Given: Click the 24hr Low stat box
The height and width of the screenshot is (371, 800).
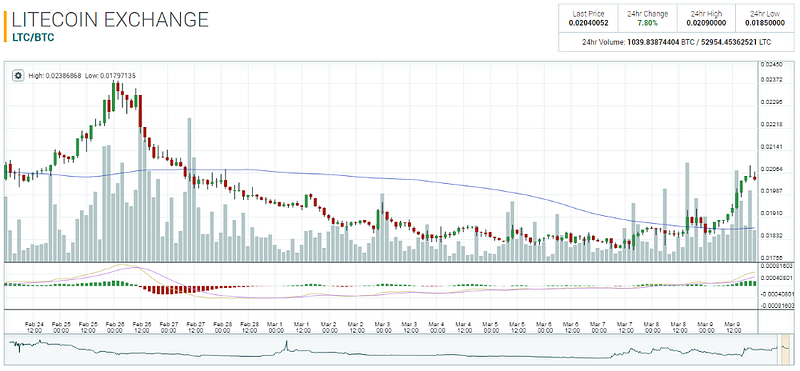Looking at the screenshot, I should click(x=764, y=18).
